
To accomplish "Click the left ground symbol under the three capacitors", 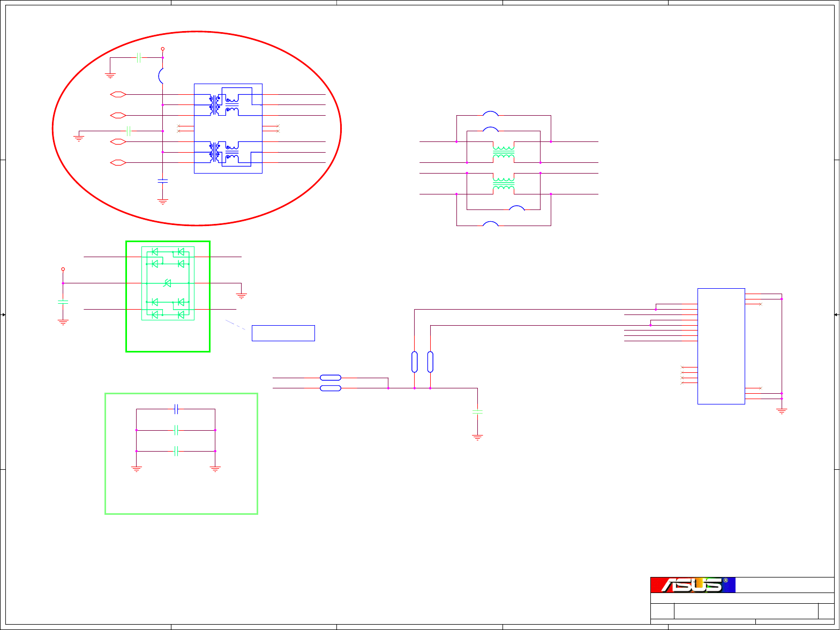I will [x=137, y=469].
